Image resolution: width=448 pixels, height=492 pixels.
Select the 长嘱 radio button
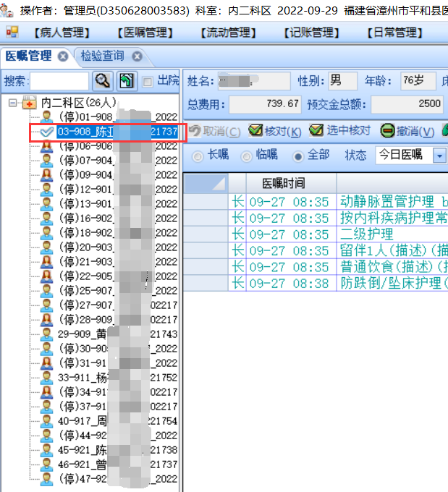(198, 156)
